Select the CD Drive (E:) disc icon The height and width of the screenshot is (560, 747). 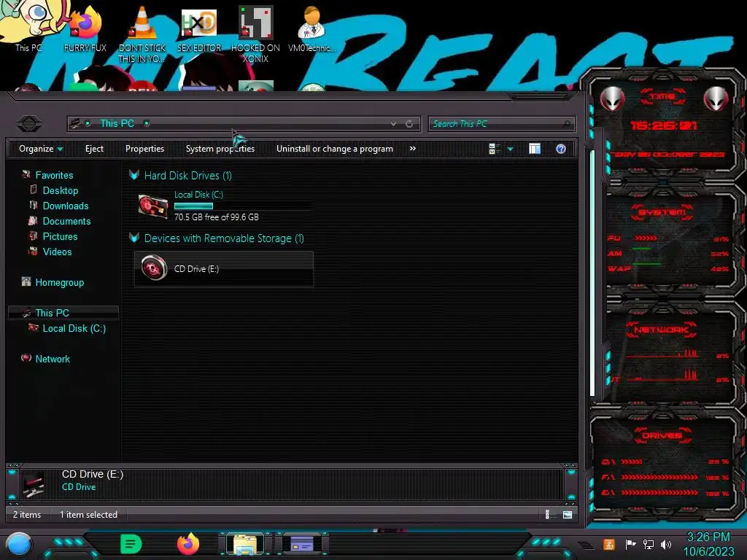(x=154, y=268)
